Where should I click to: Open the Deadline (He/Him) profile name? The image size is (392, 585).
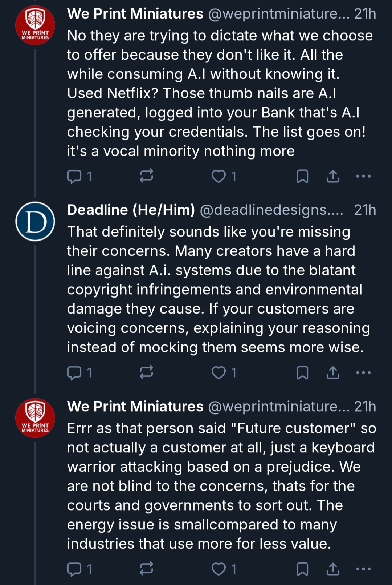point(131,210)
